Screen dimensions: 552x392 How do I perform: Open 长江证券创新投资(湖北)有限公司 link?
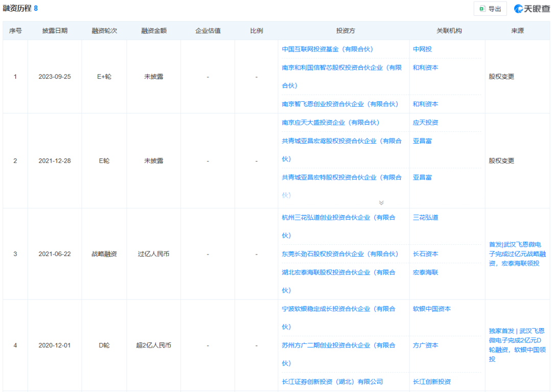pyautogui.click(x=332, y=382)
